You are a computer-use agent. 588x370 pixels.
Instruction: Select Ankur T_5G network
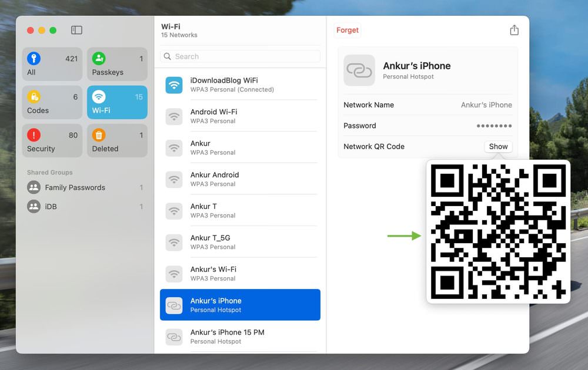(x=240, y=243)
